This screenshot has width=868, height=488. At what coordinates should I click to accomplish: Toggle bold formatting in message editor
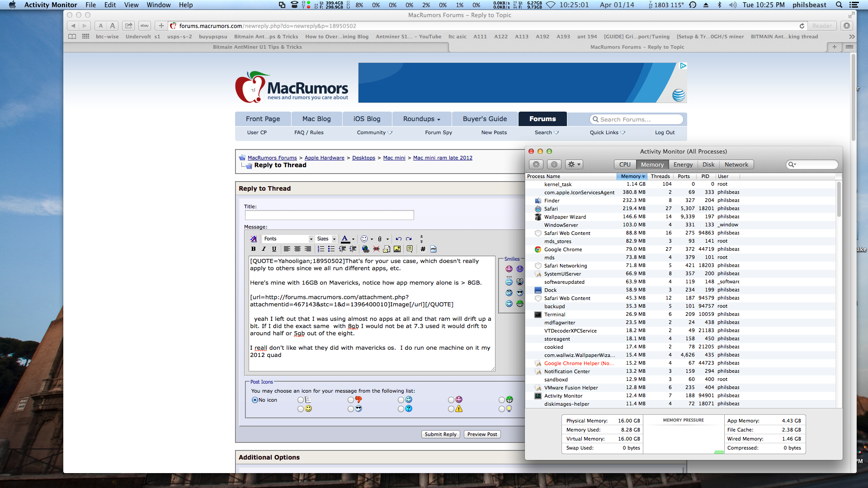[253, 249]
